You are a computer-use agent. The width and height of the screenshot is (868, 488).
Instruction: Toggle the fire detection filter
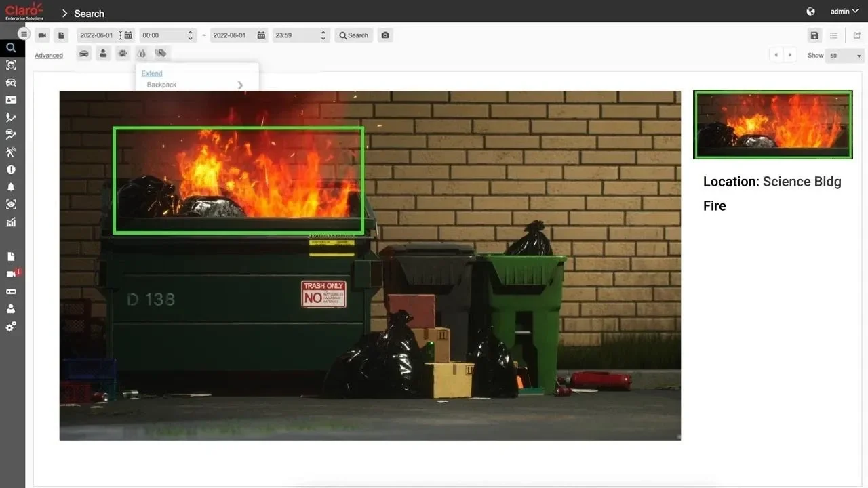[x=142, y=53]
